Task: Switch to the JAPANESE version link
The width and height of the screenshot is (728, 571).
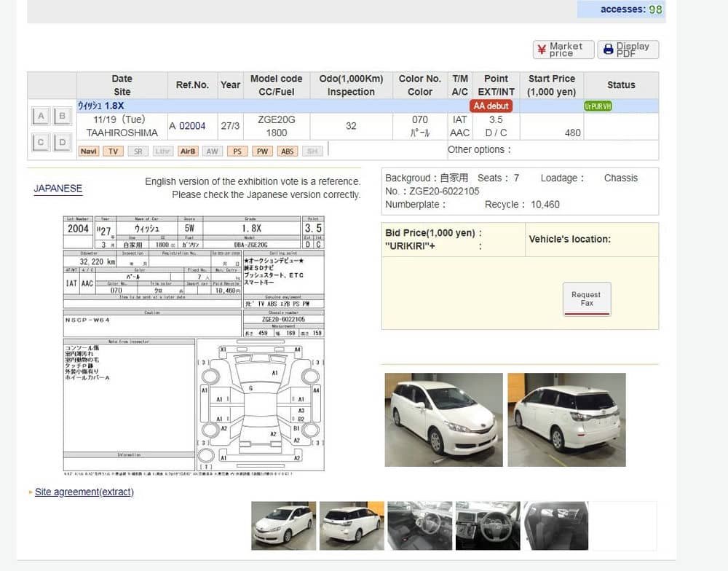Action: click(58, 189)
